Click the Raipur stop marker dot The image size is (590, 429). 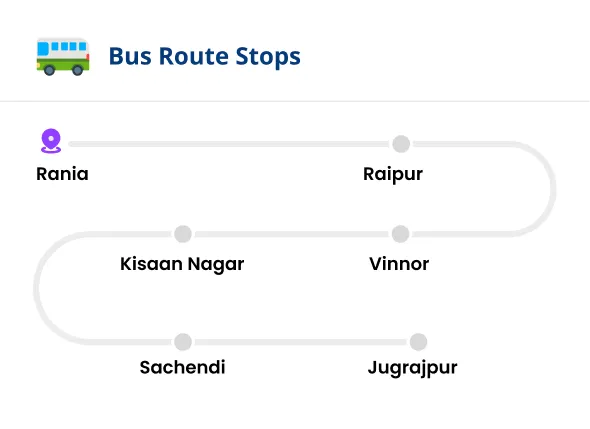click(x=401, y=144)
